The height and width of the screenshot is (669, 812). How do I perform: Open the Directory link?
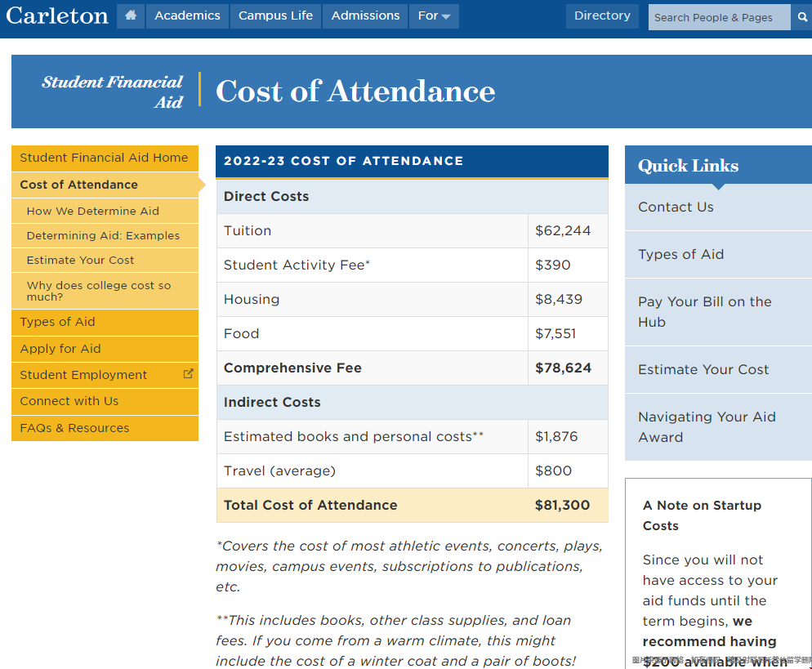[x=602, y=16]
